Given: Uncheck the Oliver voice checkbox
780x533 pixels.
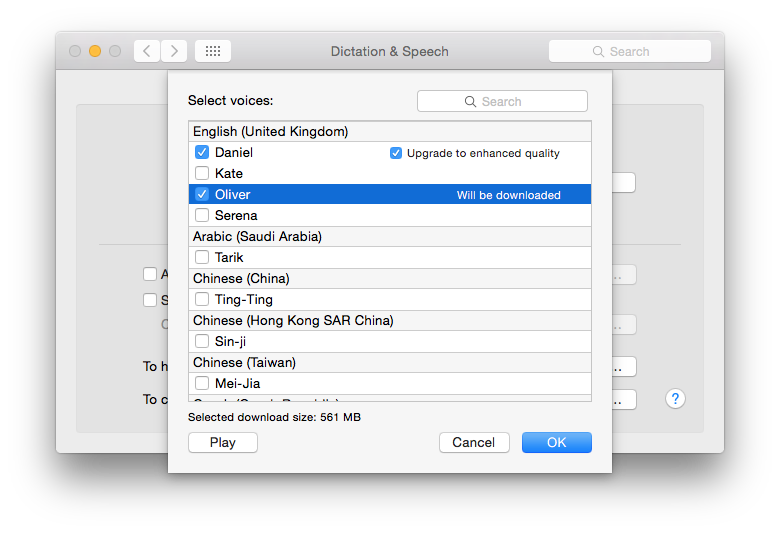Looking at the screenshot, I should click(202, 194).
